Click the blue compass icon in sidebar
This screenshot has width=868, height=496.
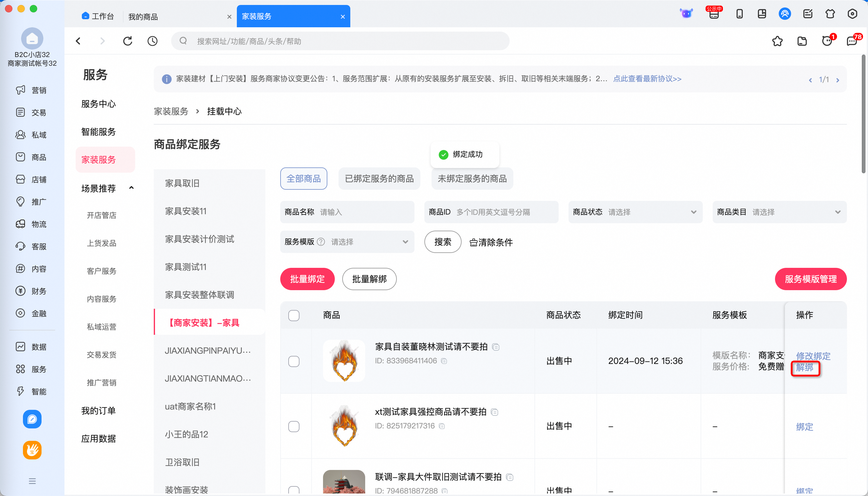[x=32, y=419]
